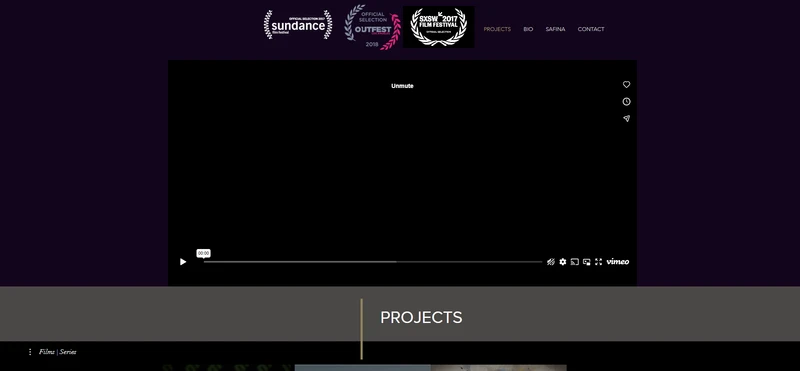This screenshot has height=371, width=800.
Task: Open the PROJECTS menu item
Action: point(497,29)
